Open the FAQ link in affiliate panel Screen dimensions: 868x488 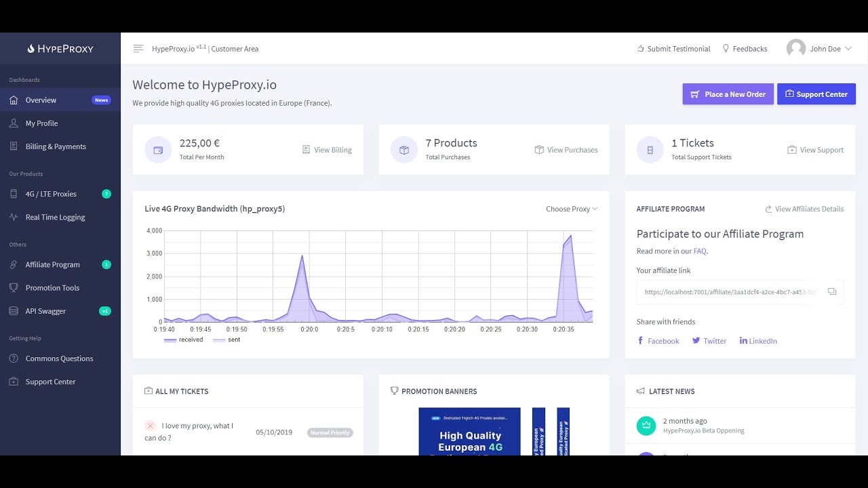click(700, 251)
